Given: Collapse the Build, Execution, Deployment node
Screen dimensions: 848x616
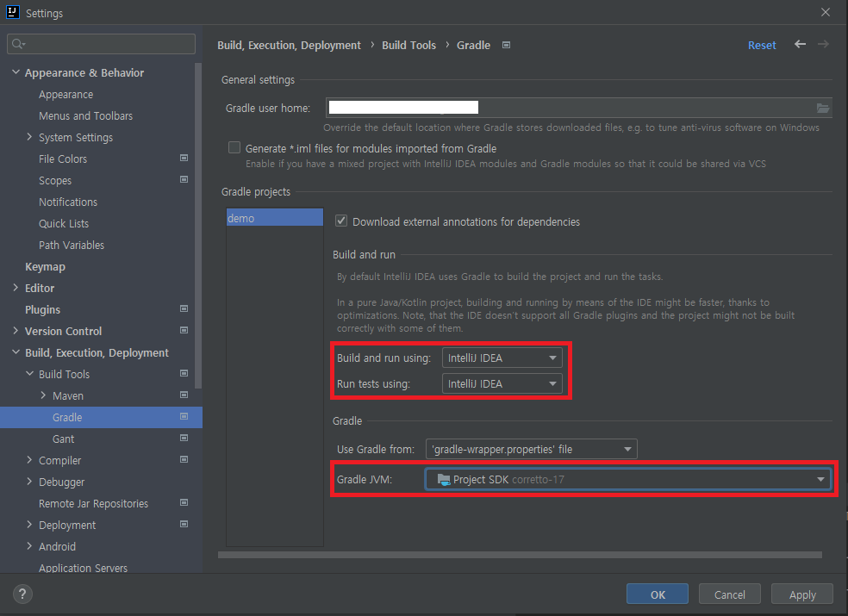Looking at the screenshot, I should click(x=16, y=352).
